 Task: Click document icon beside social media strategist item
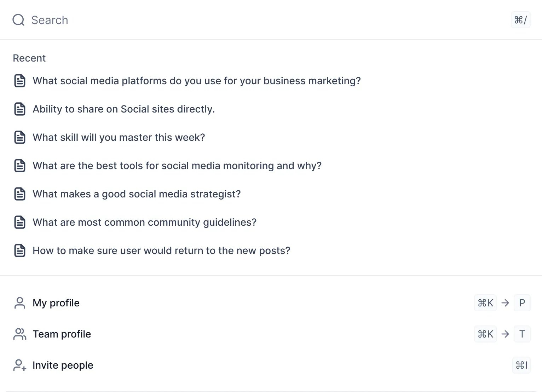(x=20, y=194)
